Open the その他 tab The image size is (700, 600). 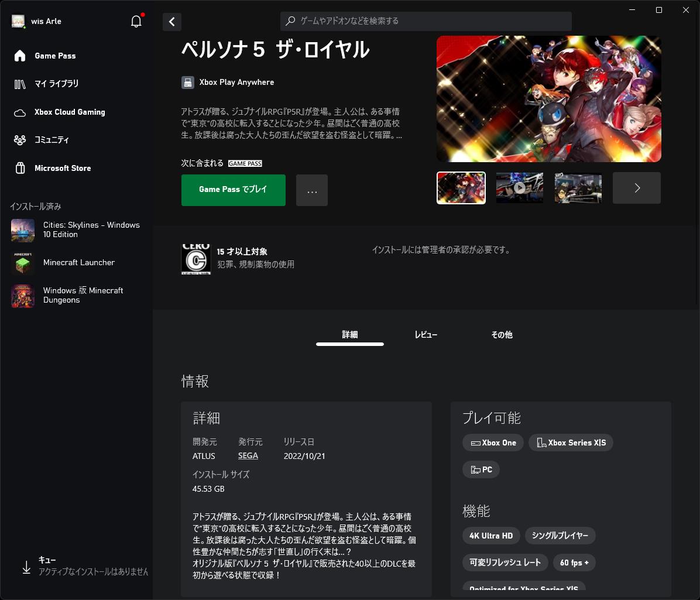point(502,334)
